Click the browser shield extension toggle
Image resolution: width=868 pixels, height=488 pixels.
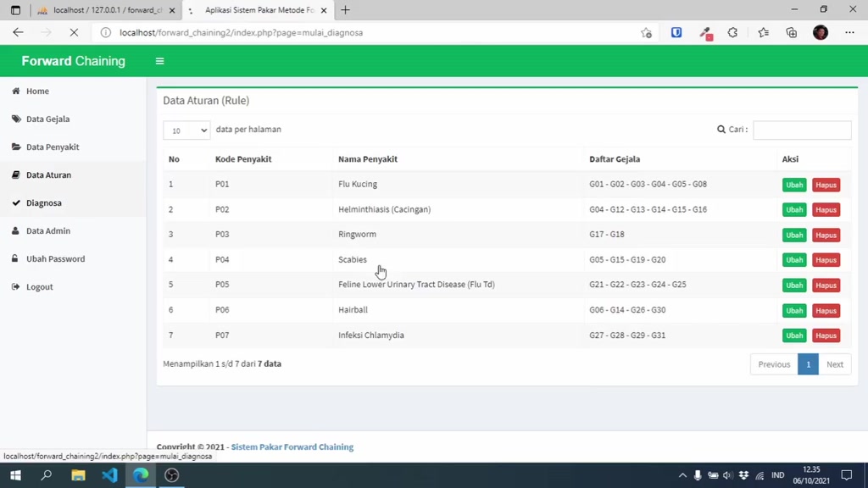coord(676,31)
